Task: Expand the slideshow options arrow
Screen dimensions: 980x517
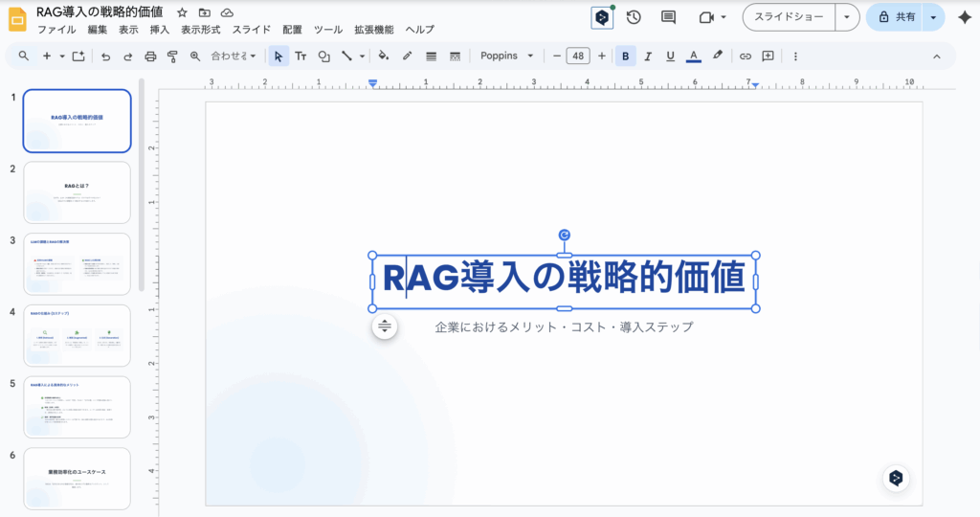Action: [847, 17]
